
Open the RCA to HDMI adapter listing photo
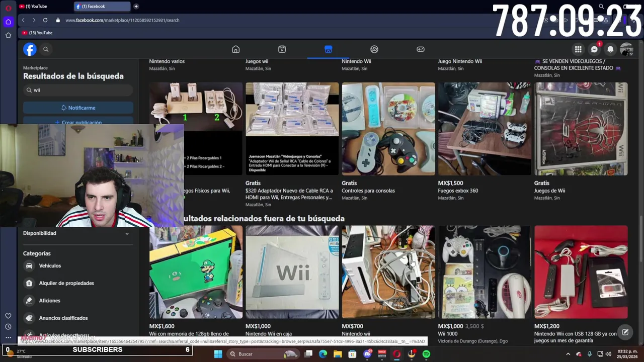(x=292, y=129)
